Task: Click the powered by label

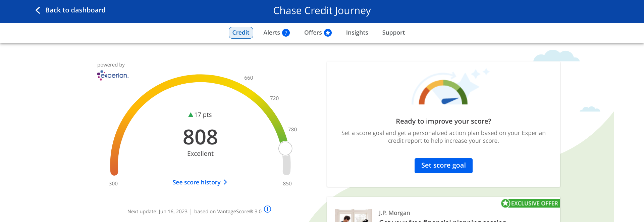Action: pyautogui.click(x=111, y=65)
